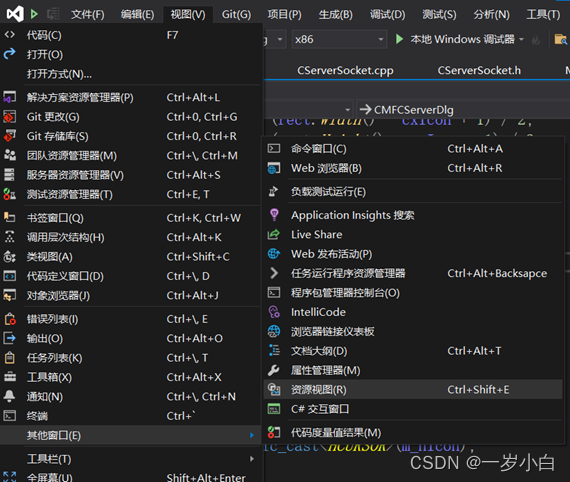Click the Live Share icon
This screenshot has height=482, width=570.
[x=274, y=234]
